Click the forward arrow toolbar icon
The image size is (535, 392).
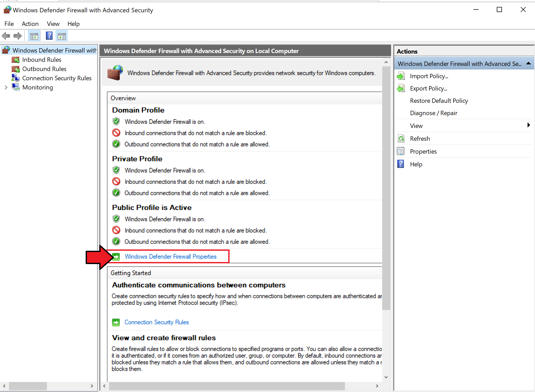coord(18,36)
